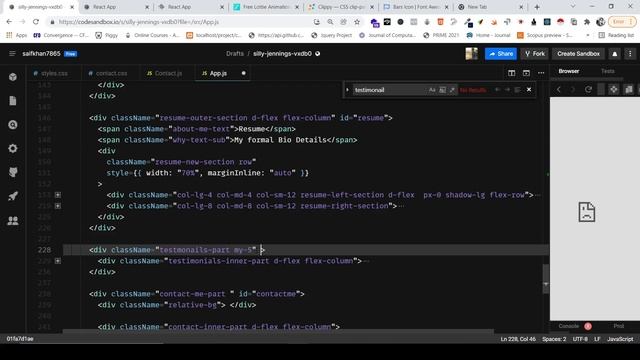Reload the Chrome page
This screenshot has width=640, height=360.
point(36,22)
